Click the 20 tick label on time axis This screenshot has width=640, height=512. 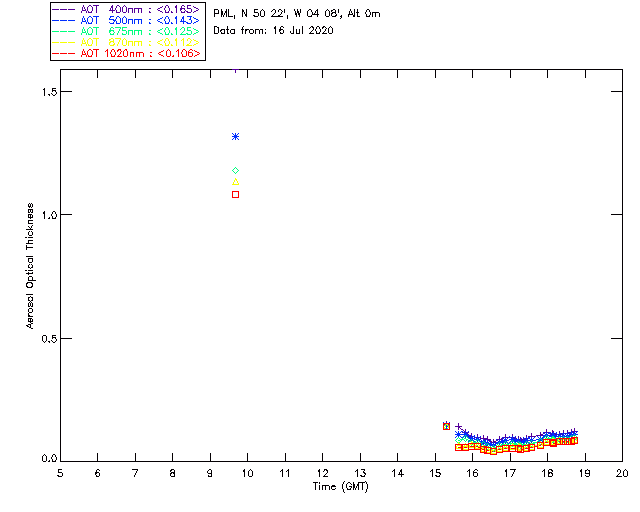622,473
